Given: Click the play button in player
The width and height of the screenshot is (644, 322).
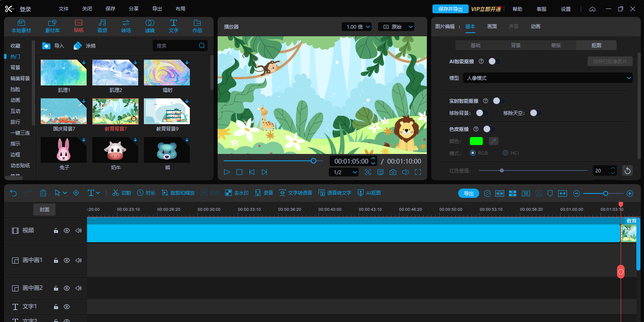Looking at the screenshot, I should click(x=227, y=172).
